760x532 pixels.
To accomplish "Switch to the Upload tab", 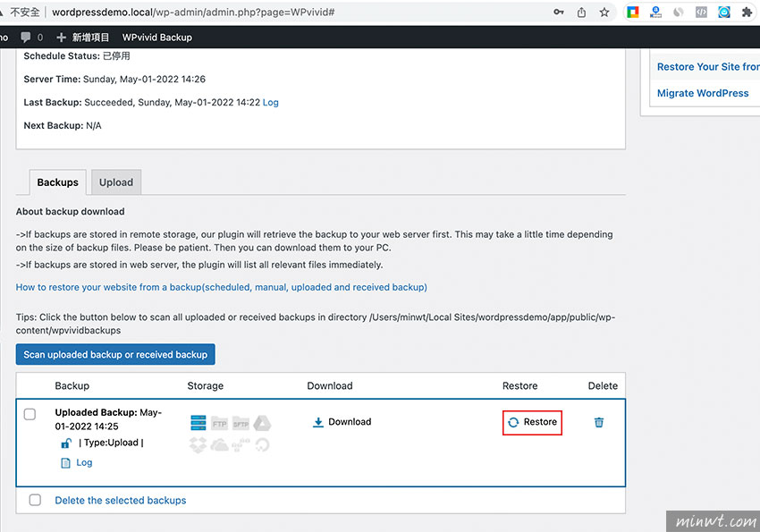I will coord(116,182).
